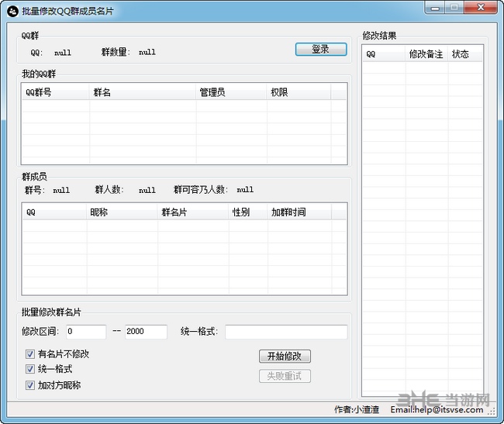
Task: Click the QQ penguin app icon in title bar
Action: [12, 9]
